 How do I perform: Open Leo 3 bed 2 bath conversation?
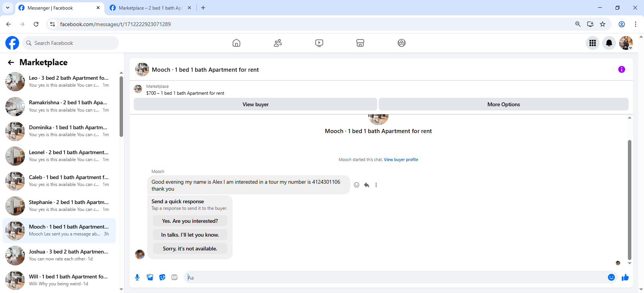click(59, 82)
